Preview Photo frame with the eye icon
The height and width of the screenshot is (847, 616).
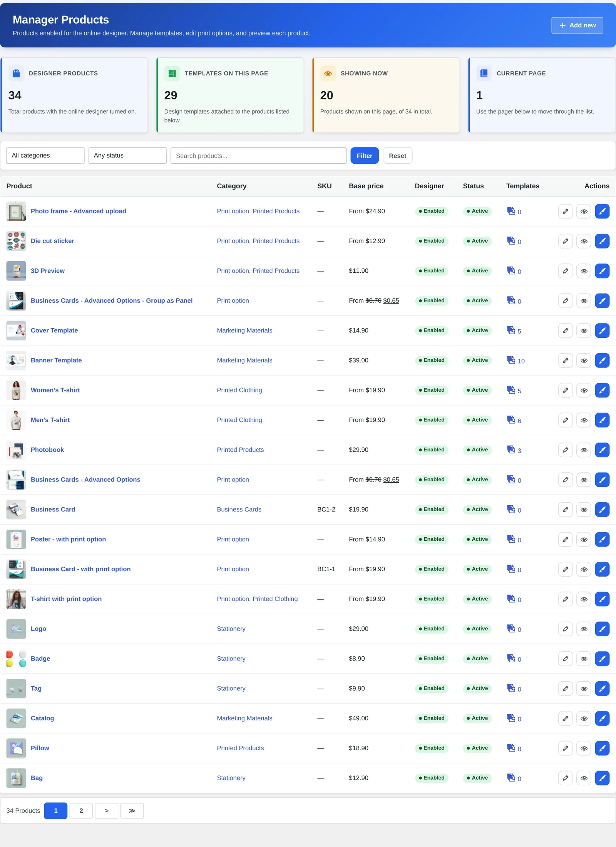584,211
